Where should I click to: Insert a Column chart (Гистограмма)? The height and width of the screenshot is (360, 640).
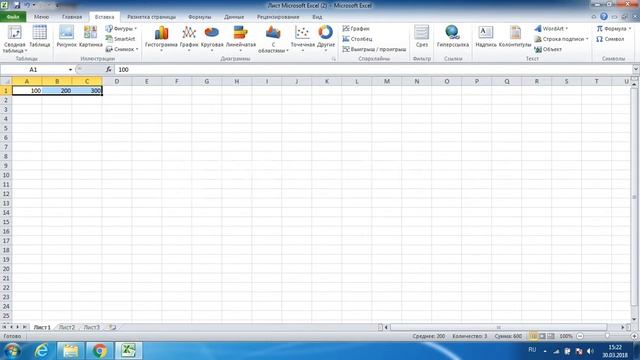pyautogui.click(x=161, y=39)
